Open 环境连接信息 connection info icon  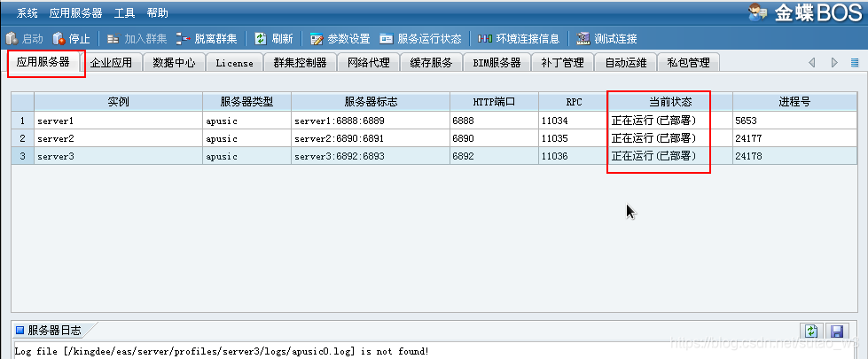[484, 39]
